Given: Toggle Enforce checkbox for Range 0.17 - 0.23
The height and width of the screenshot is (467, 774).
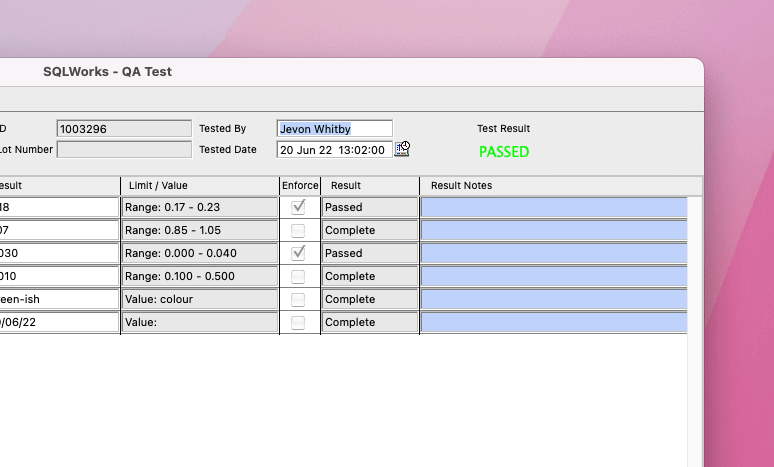Looking at the screenshot, I should click(298, 207).
